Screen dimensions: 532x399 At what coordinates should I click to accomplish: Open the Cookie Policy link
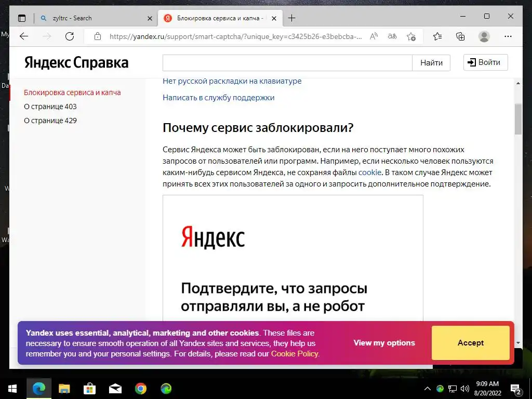pos(295,354)
